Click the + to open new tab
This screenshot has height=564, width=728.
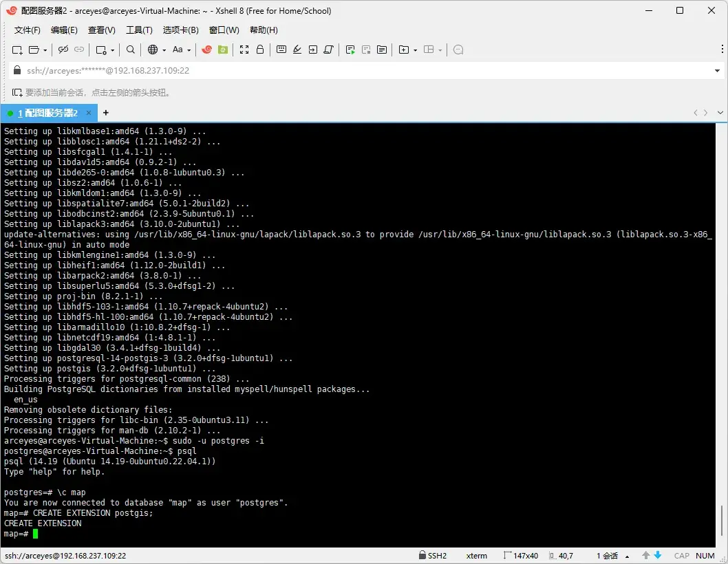(105, 113)
